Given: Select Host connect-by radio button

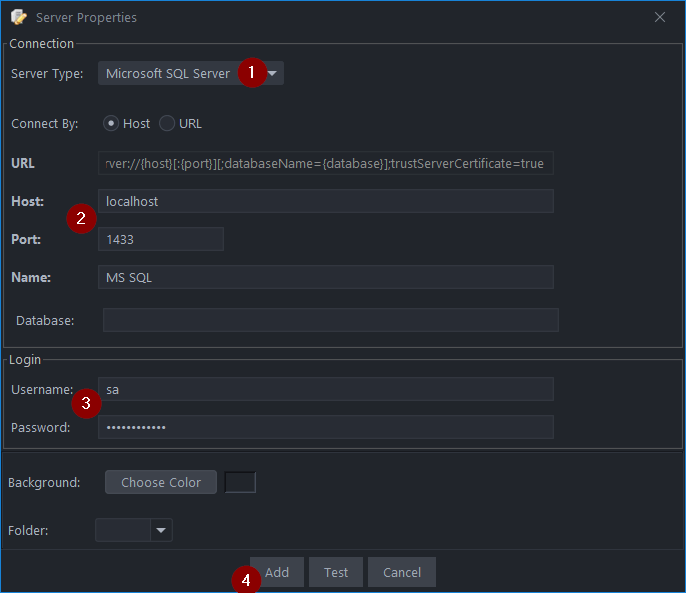Looking at the screenshot, I should pos(111,123).
